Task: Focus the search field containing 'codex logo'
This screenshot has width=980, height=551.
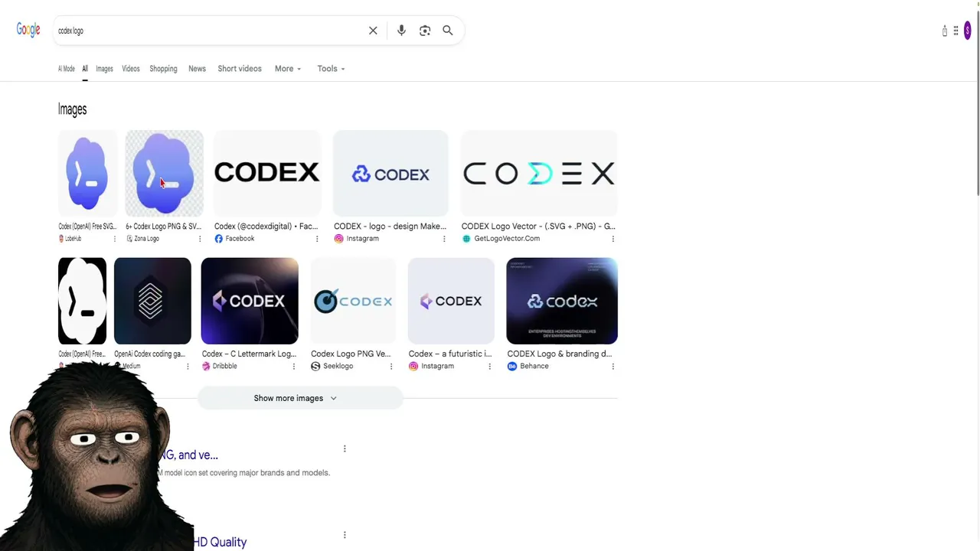Action: [x=207, y=31]
